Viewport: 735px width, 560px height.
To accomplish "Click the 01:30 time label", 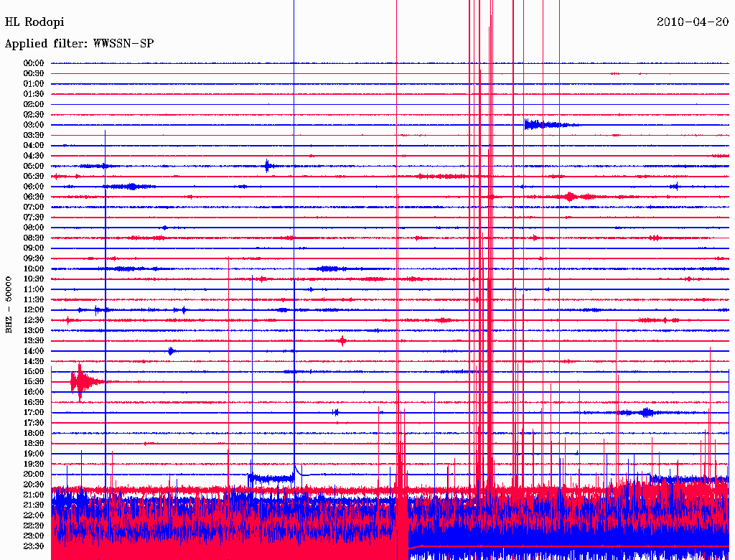I will tap(34, 94).
